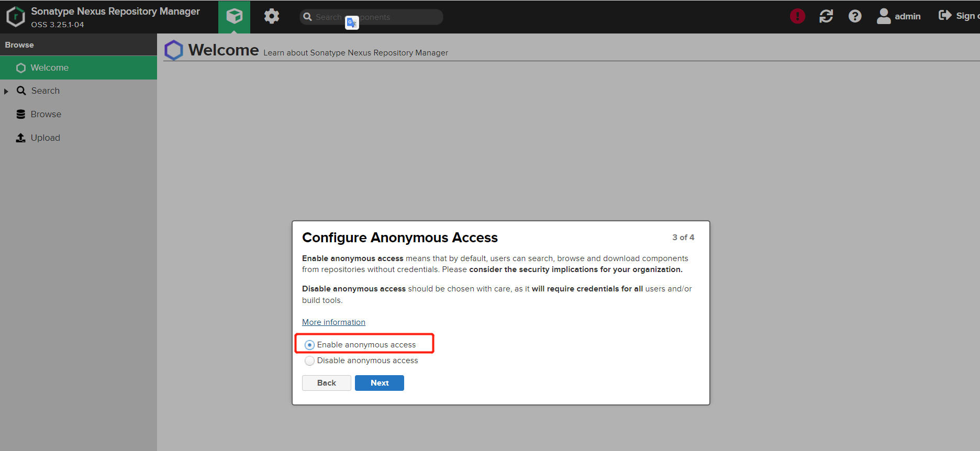This screenshot has height=451, width=980.
Task: Open the More information link
Action: 333,322
